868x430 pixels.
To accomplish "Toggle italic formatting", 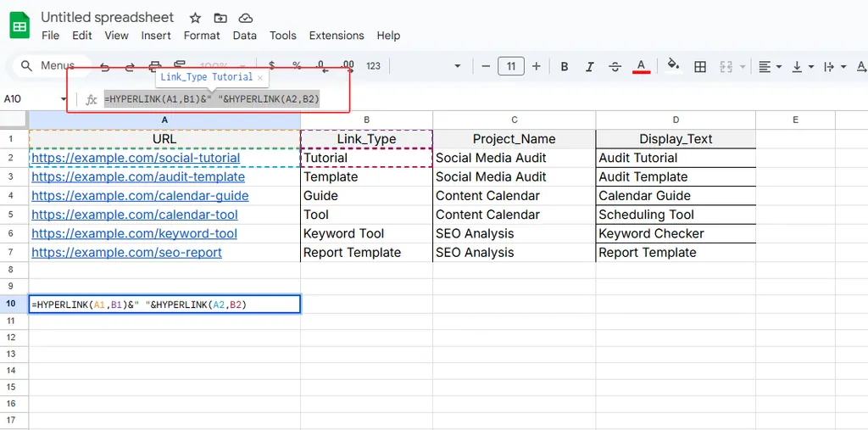I will 590,66.
